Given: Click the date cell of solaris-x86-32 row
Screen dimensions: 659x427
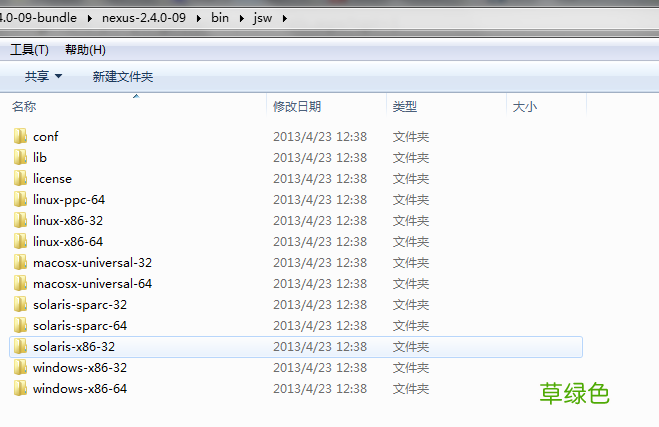Looking at the screenshot, I should [x=320, y=347].
